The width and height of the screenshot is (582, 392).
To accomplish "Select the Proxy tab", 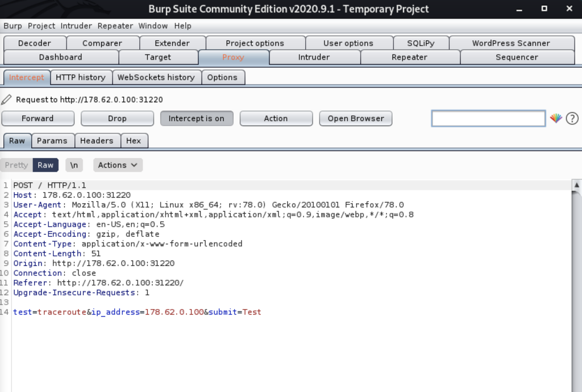I will tap(233, 57).
